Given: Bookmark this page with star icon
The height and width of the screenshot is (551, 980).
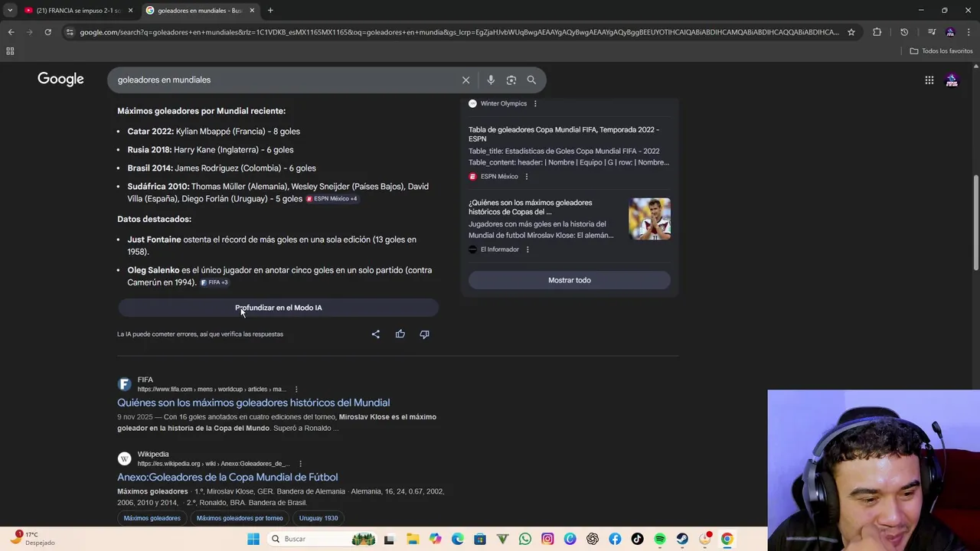Looking at the screenshot, I should tap(851, 32).
